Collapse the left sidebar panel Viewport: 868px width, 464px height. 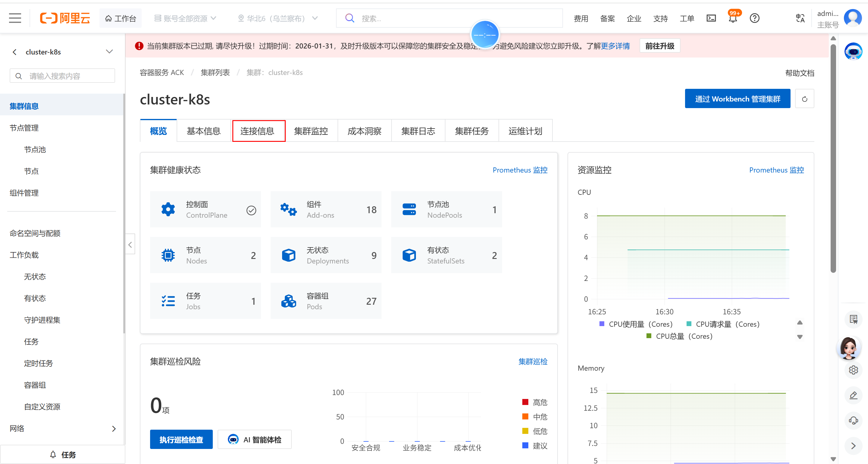(130, 244)
